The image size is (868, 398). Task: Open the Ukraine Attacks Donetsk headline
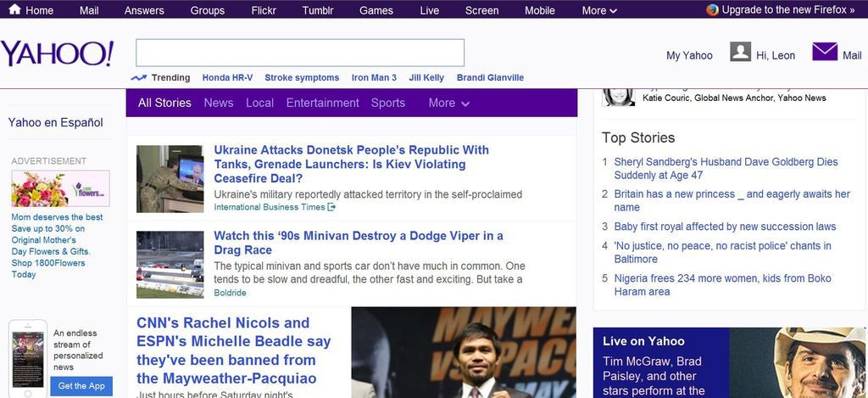[x=352, y=164]
